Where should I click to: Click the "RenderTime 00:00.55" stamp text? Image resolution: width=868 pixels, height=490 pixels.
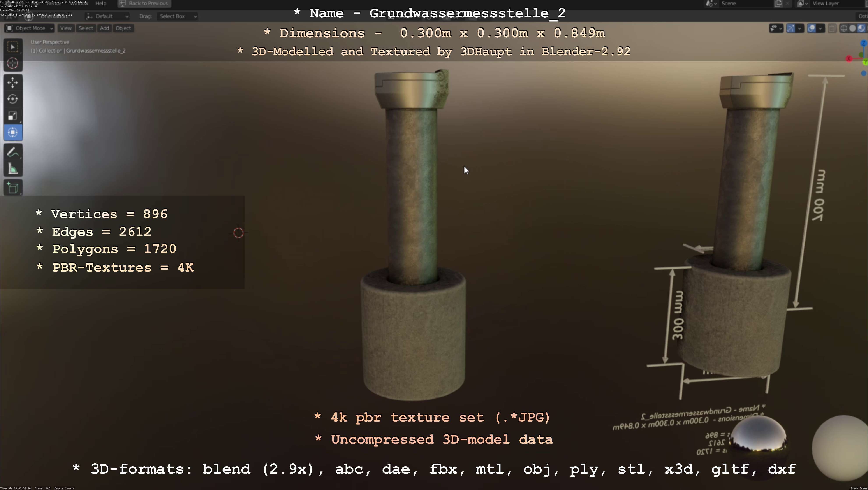coord(14,11)
